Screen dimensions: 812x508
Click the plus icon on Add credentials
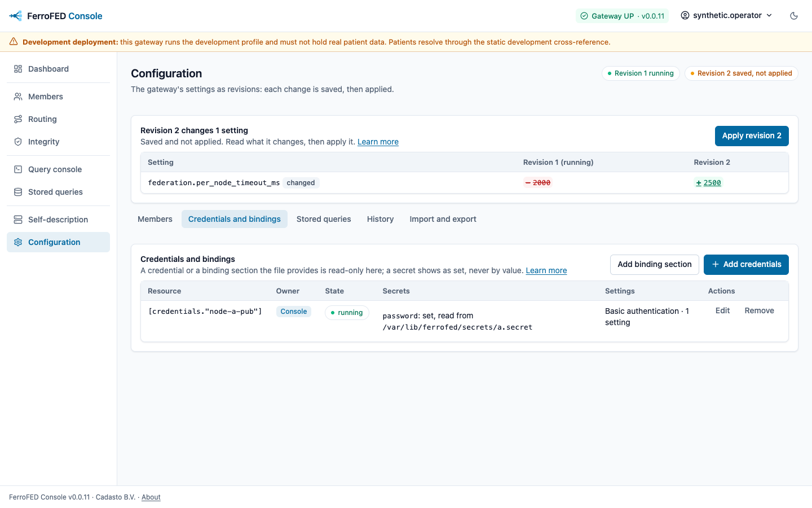coord(716,264)
